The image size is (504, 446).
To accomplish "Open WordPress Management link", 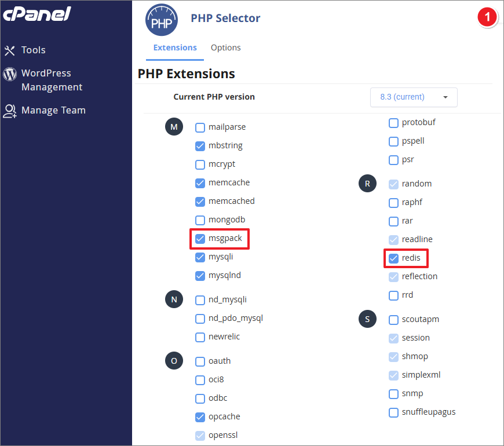I will (52, 80).
